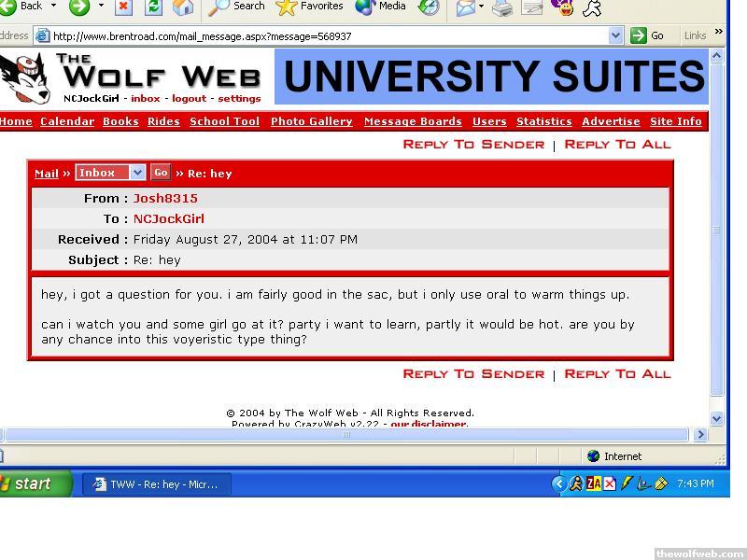This screenshot has width=747, height=560.
Task: Expand the Back button history dropdown
Action: click(53, 7)
